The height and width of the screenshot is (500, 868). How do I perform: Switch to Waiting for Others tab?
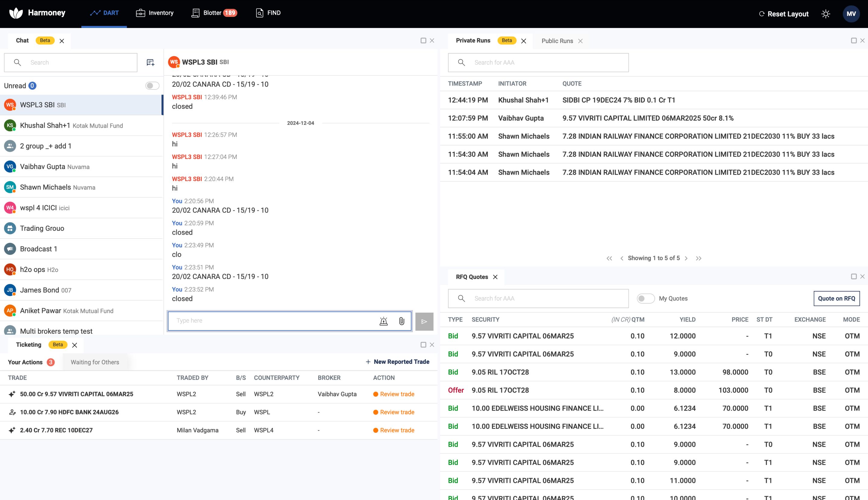pos(95,362)
